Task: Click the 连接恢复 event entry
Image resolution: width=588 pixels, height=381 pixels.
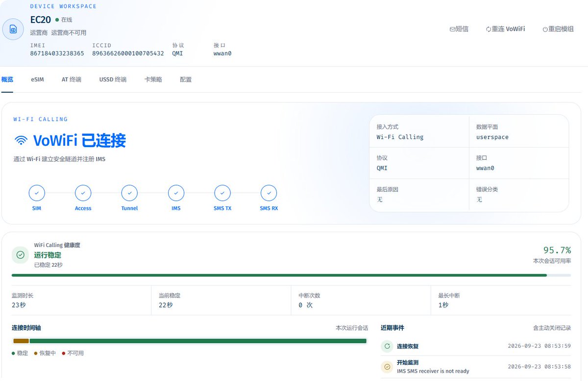Action: 476,346
